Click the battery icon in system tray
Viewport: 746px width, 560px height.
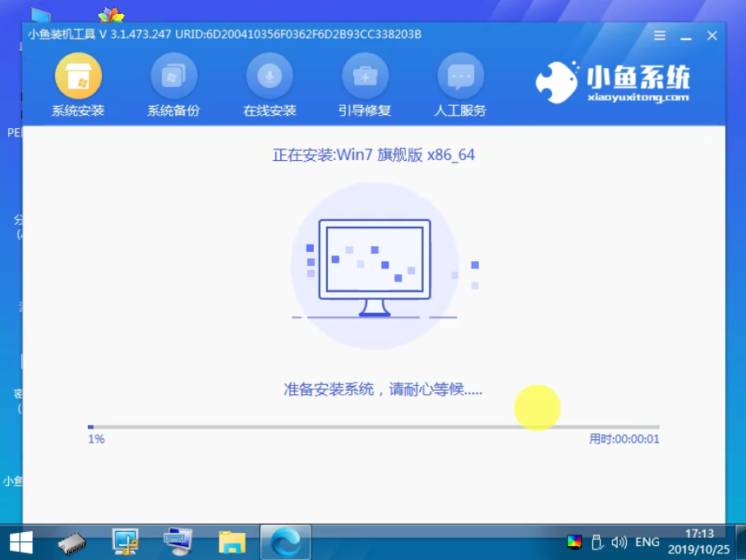click(596, 542)
